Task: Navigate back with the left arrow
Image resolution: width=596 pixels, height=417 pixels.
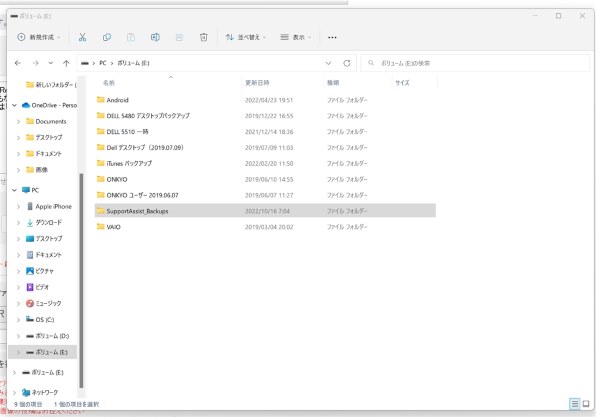Action: pos(17,63)
